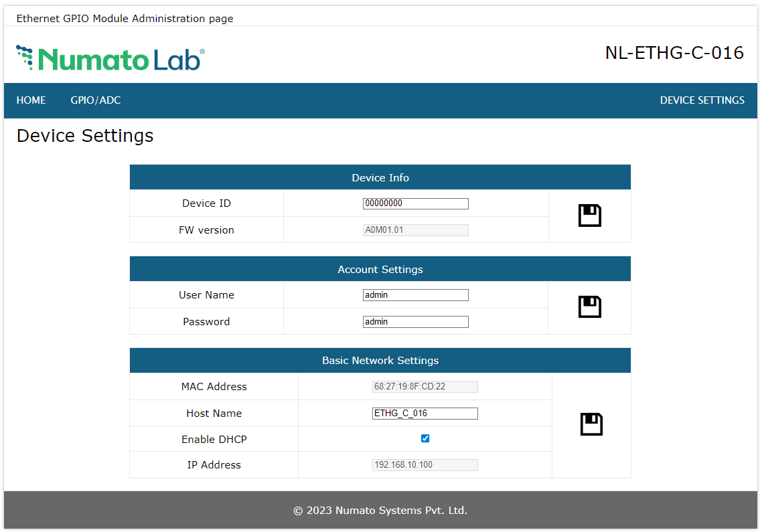Viewport: 762px width, 532px height.
Task: Open the HOME menu item
Action: point(31,100)
